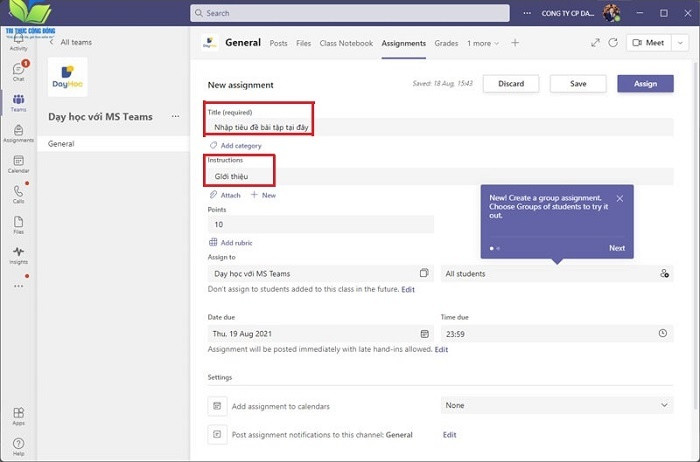Click the Instructions text field
The width and height of the screenshot is (700, 462).
(x=440, y=176)
